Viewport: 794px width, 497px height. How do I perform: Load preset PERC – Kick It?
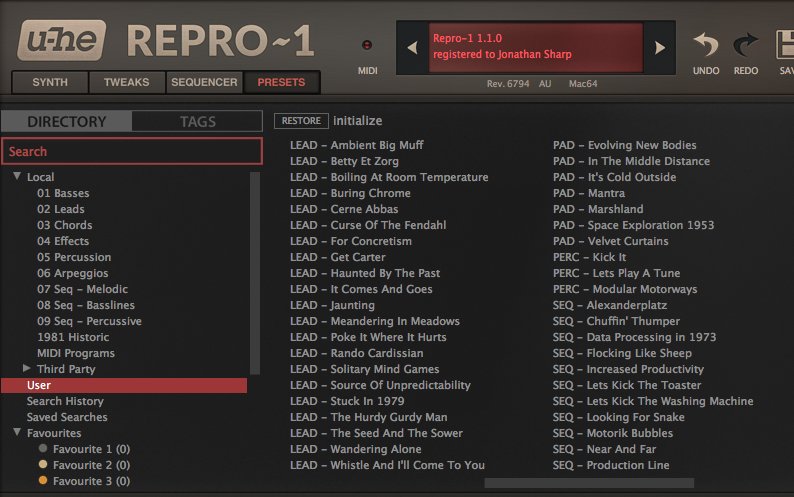pos(589,257)
